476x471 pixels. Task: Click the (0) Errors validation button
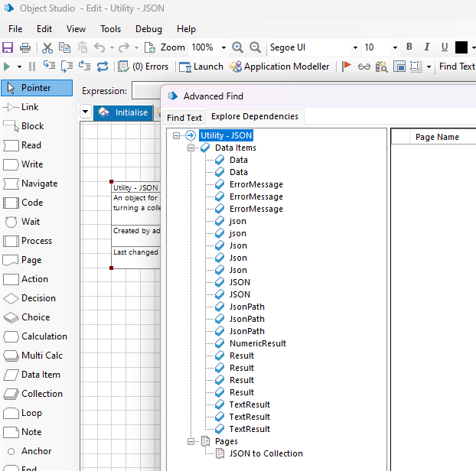(x=143, y=67)
